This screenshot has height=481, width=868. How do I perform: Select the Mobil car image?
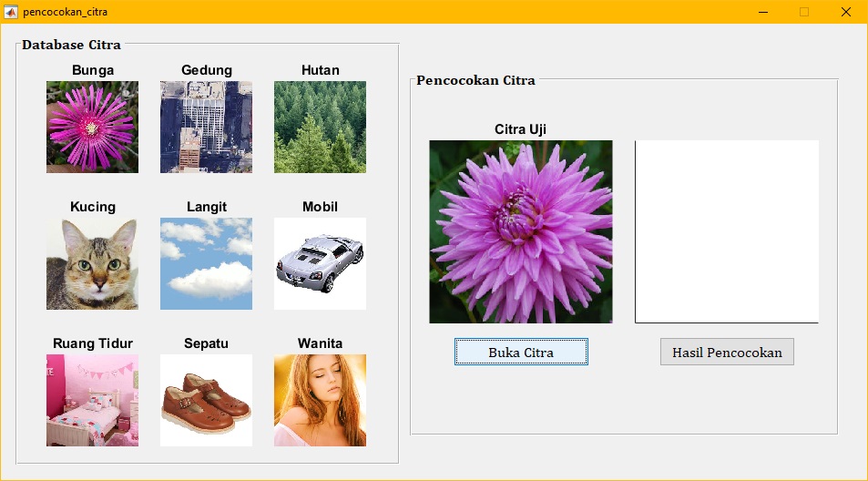[x=320, y=263]
